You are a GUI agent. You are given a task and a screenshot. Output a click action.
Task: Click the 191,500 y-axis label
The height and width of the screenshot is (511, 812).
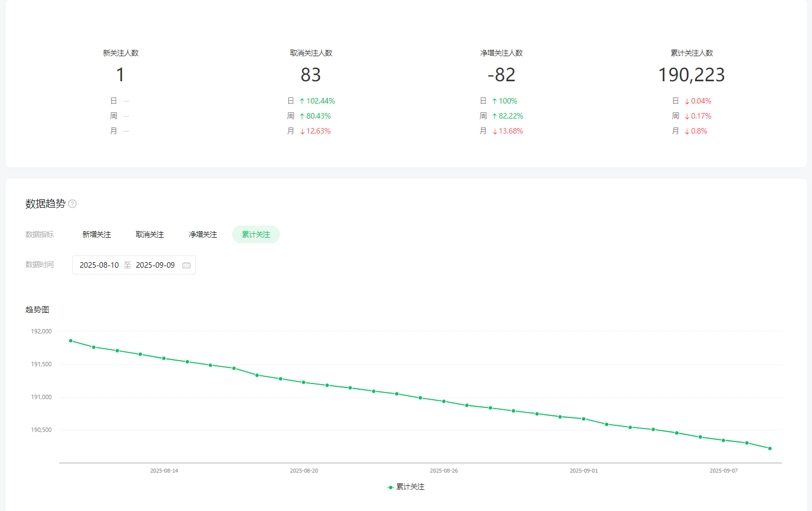point(41,364)
